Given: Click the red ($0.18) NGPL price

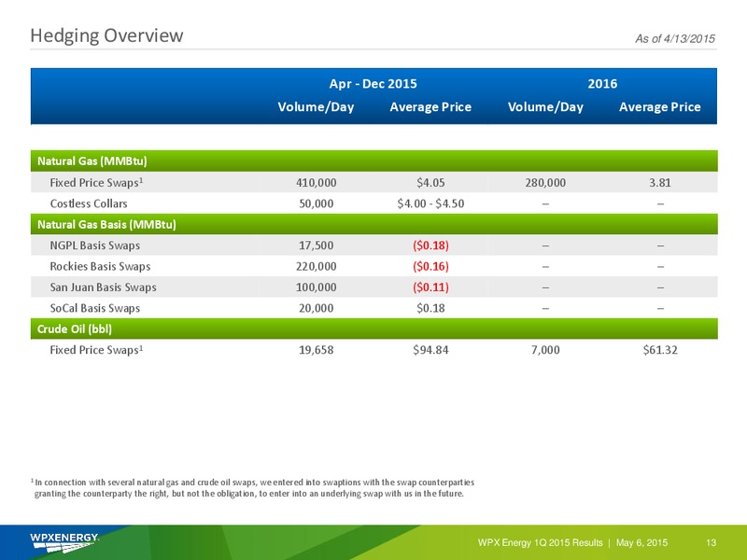Looking at the screenshot, I should coord(430,245).
